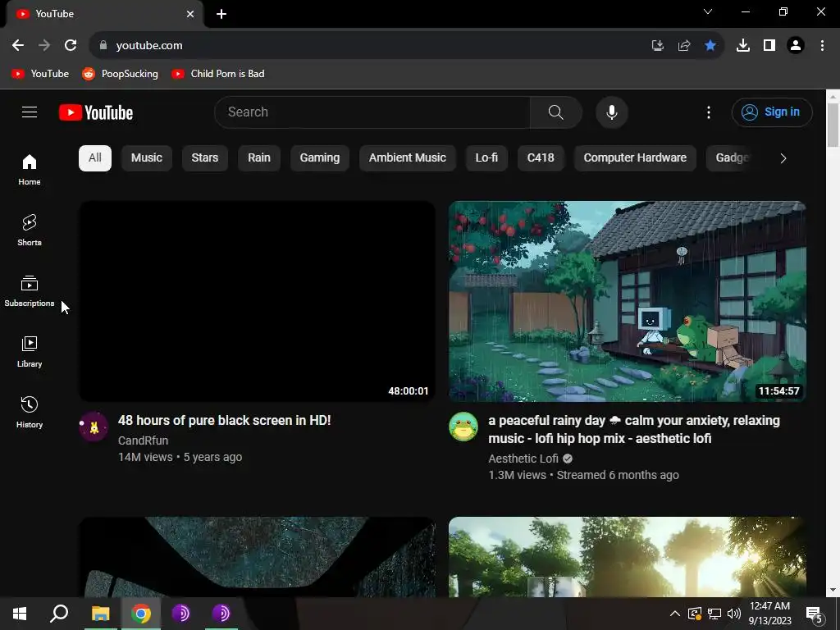
Task: Open Chrome's three-dot menu
Action: coord(822,46)
